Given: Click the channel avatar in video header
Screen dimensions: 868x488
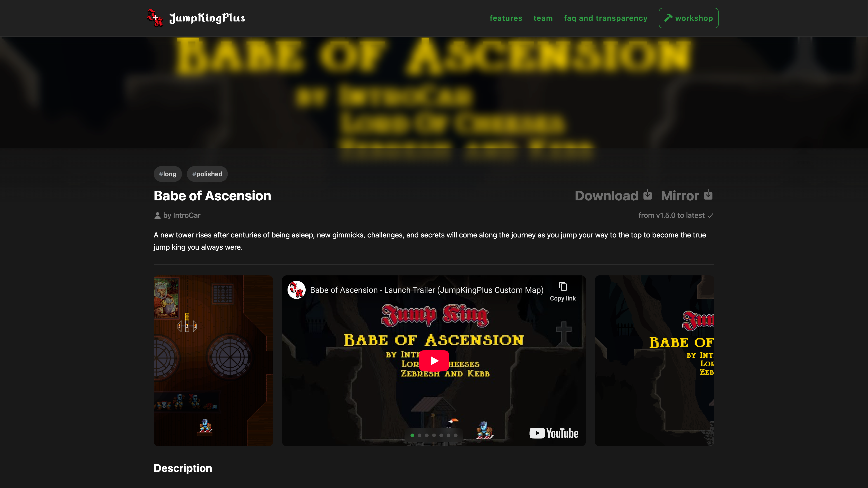Looking at the screenshot, I should point(297,290).
